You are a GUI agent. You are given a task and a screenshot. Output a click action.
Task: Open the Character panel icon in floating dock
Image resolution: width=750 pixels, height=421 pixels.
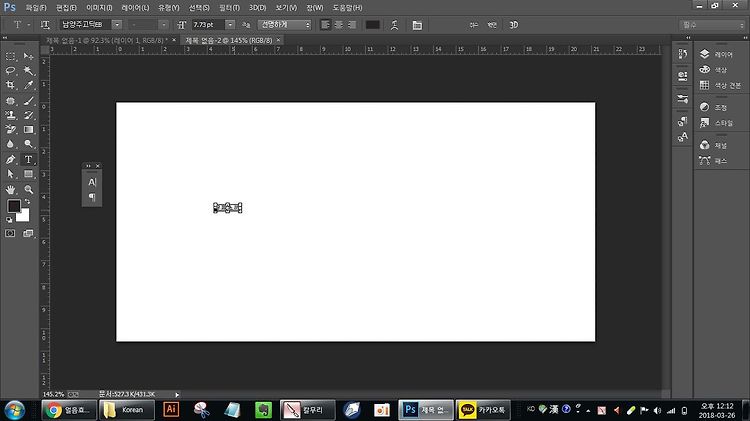(x=92, y=182)
